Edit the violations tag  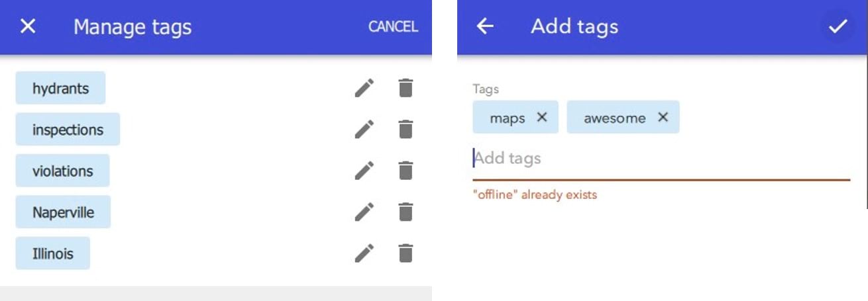point(364,171)
